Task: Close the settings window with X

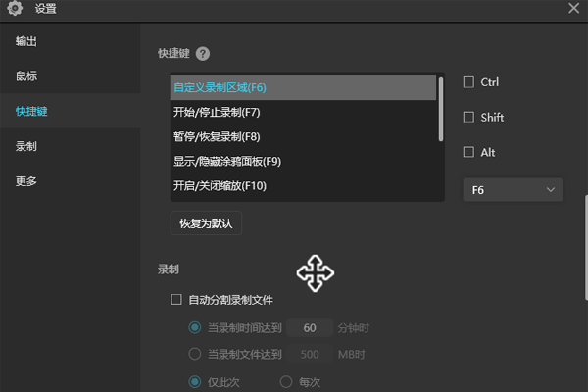Action: click(x=574, y=8)
